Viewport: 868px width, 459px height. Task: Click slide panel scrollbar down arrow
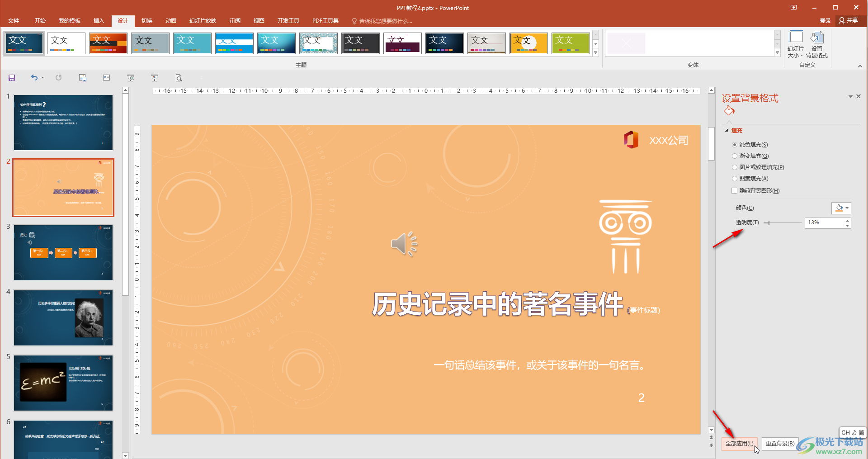125,455
